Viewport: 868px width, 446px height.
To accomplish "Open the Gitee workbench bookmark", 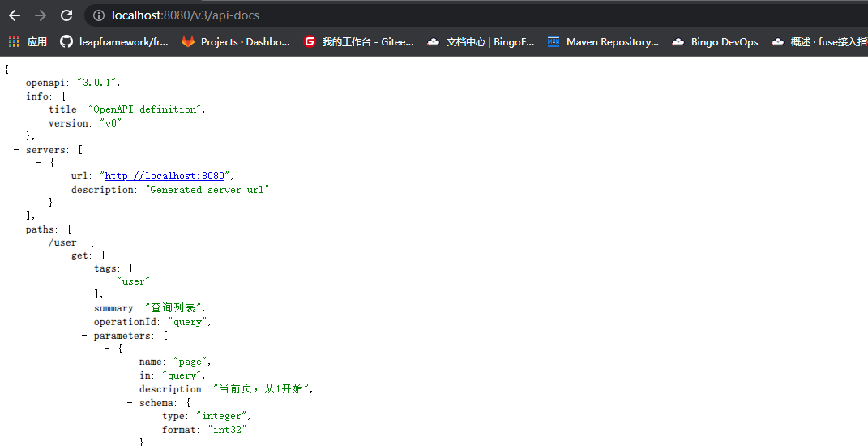I will pyautogui.click(x=358, y=42).
